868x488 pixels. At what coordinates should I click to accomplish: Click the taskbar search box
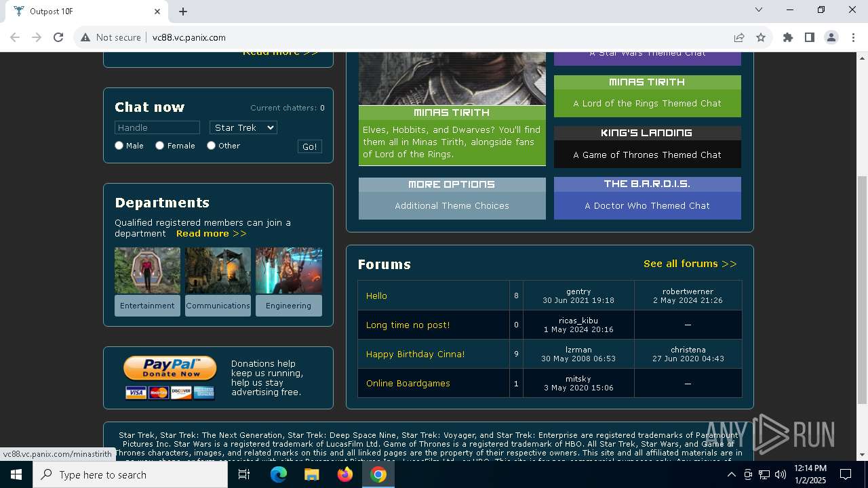tap(130, 474)
